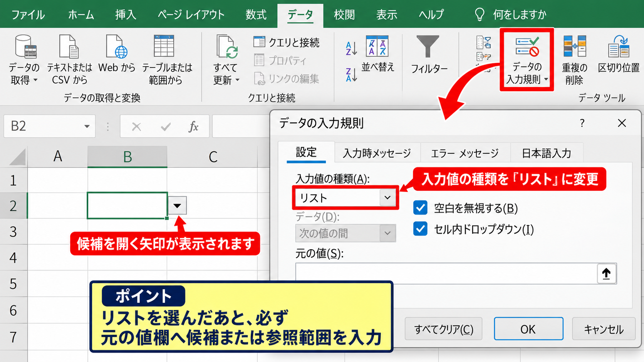Click the fx insert function icon
The width and height of the screenshot is (644, 362).
point(193,126)
